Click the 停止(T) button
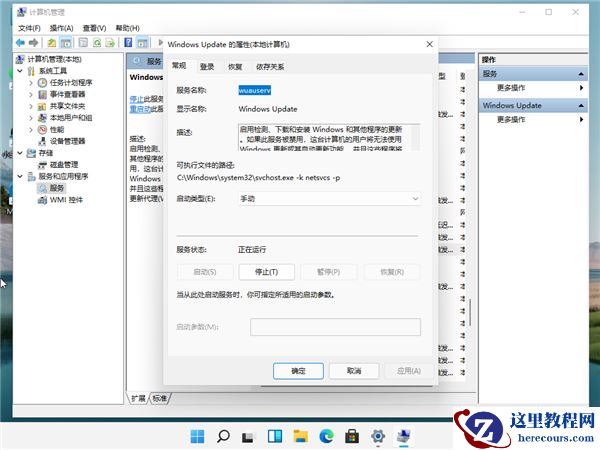 tap(267, 272)
